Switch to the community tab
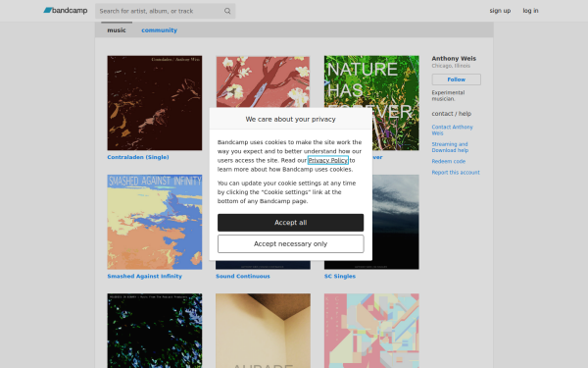 coord(159,30)
